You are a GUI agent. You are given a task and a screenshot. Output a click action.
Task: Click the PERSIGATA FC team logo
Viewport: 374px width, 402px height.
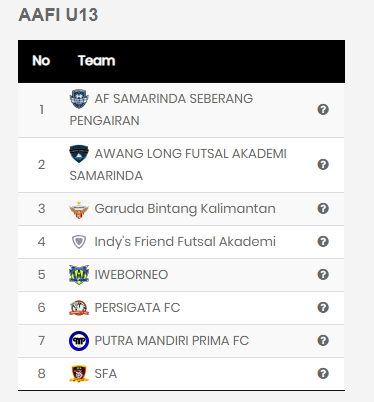pyautogui.click(x=79, y=308)
